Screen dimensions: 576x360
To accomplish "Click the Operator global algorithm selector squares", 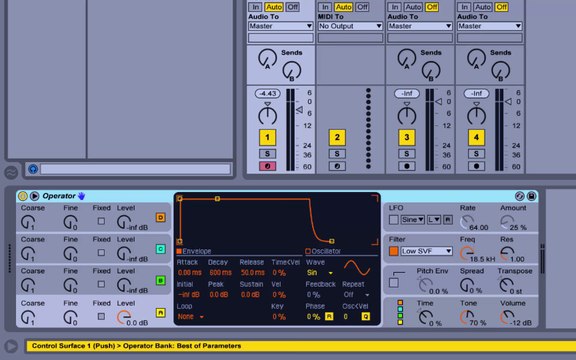I will (x=400, y=312).
